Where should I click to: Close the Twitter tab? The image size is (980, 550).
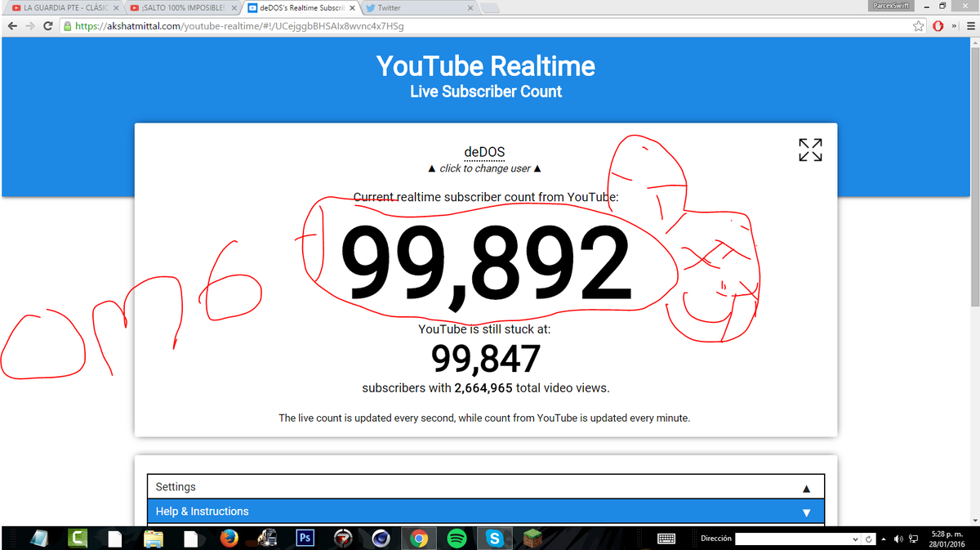click(470, 8)
